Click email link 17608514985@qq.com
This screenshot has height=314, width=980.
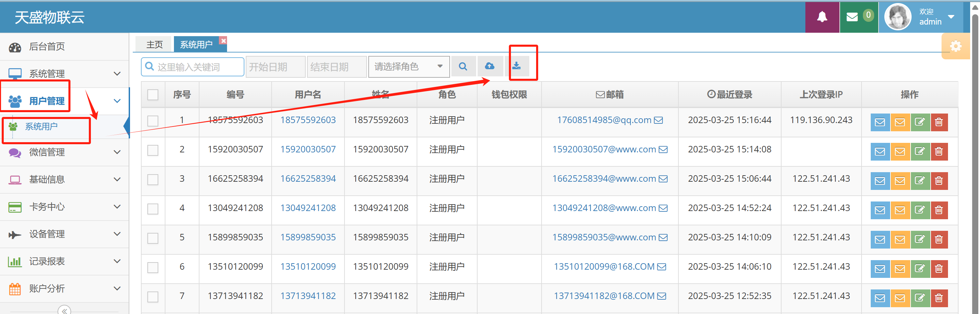(x=604, y=120)
